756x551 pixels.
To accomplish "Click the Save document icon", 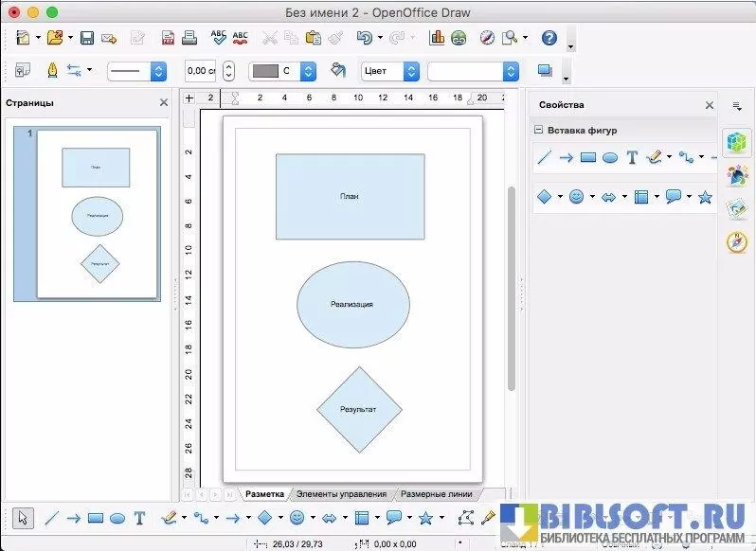I will coord(86,38).
